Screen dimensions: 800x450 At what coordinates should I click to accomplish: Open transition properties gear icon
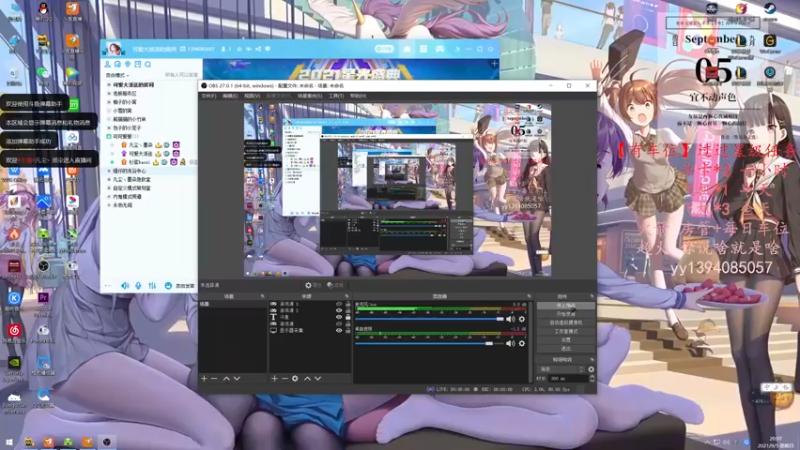pyautogui.click(x=591, y=369)
